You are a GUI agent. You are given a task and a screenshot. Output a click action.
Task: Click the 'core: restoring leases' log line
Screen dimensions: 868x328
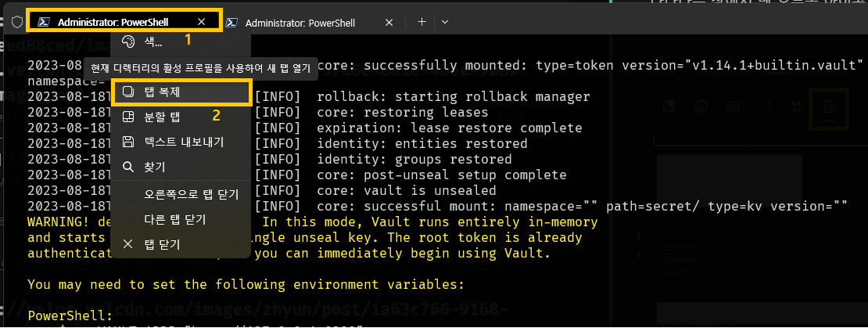click(x=402, y=113)
